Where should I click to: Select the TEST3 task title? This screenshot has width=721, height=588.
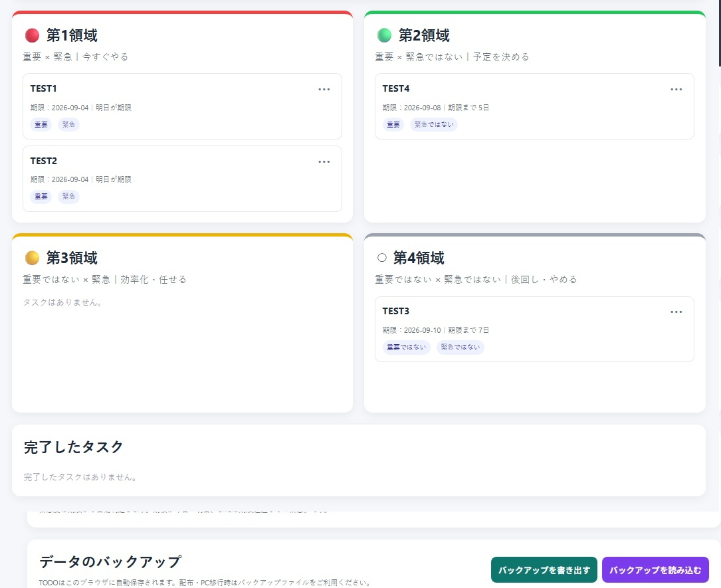click(x=396, y=311)
